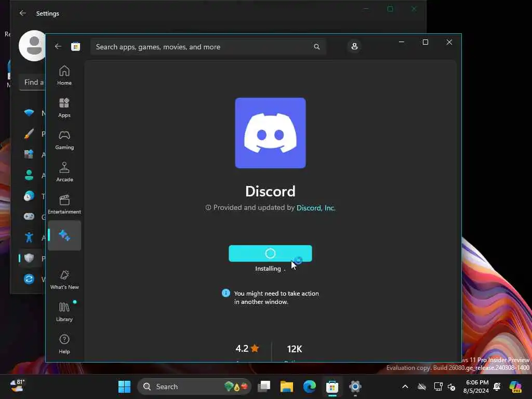The height and width of the screenshot is (399, 532).
Task: Click Settings gear on taskbar
Action: (x=355, y=387)
